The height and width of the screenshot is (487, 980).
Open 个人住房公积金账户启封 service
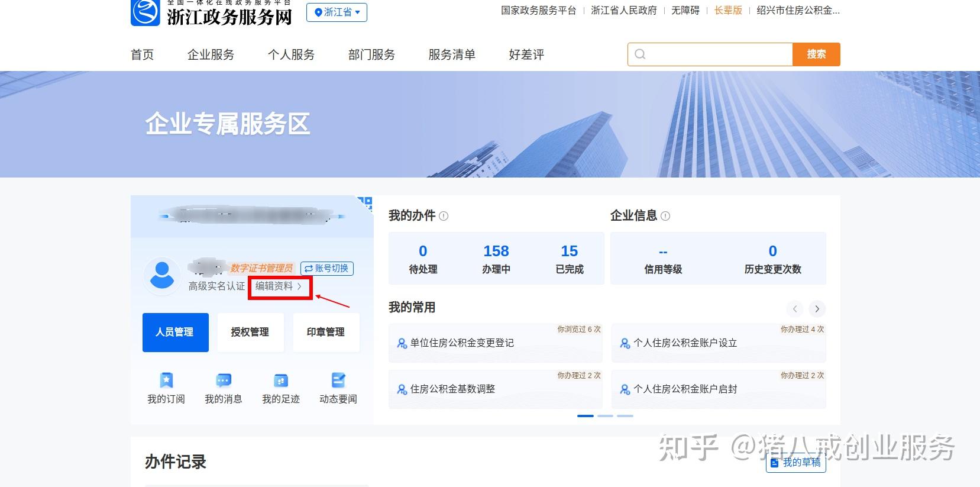[719, 389]
